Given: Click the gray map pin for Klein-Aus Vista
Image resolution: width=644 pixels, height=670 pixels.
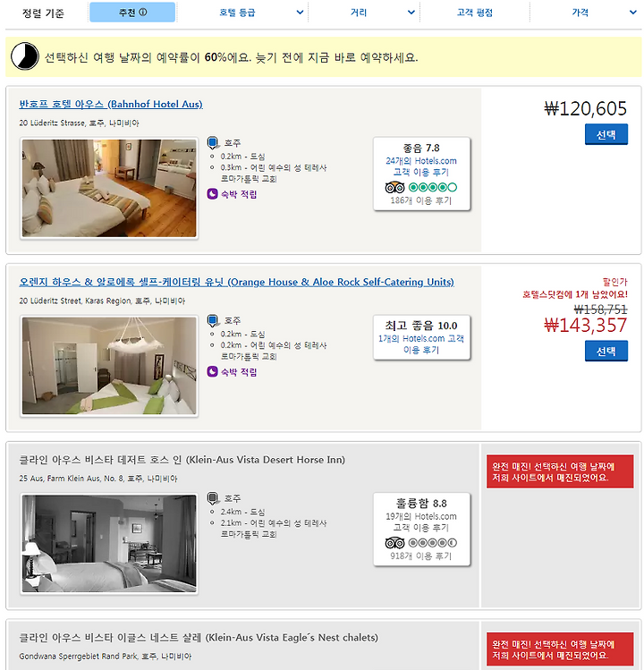Looking at the screenshot, I should click(x=212, y=498).
